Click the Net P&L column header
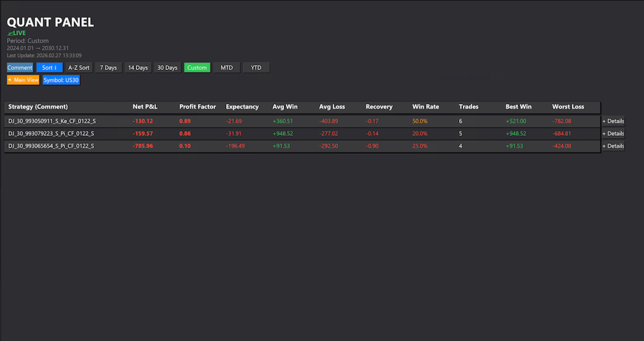 [x=145, y=107]
